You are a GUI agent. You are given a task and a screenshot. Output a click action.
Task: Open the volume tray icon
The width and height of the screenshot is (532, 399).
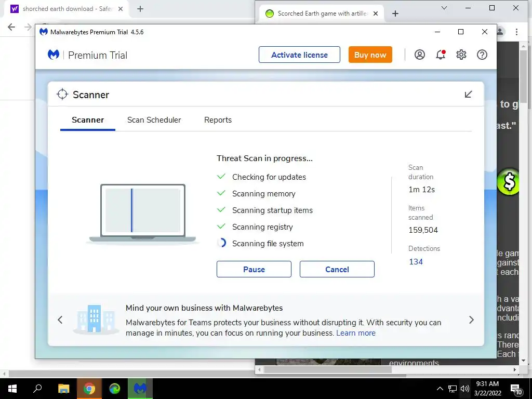coord(465,389)
